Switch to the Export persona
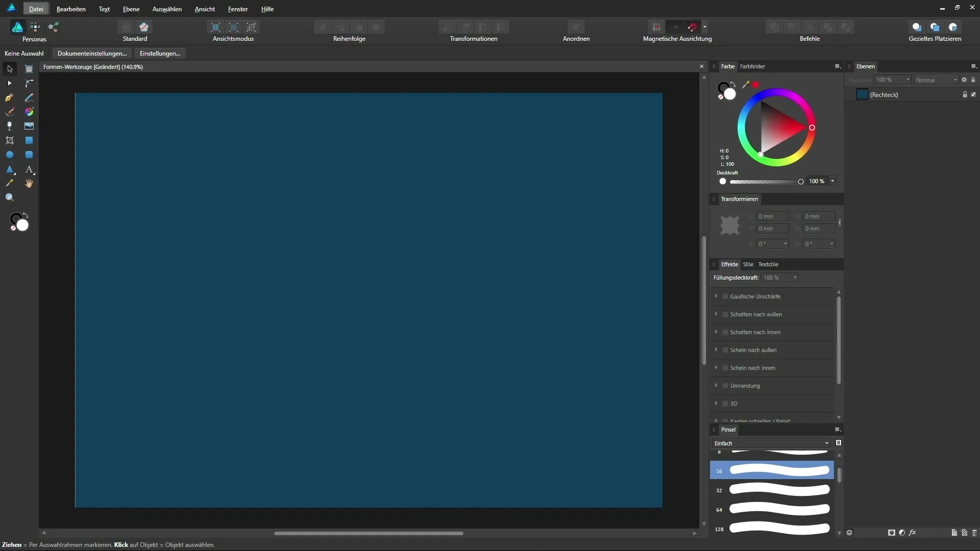The width and height of the screenshot is (980, 551). (x=53, y=27)
